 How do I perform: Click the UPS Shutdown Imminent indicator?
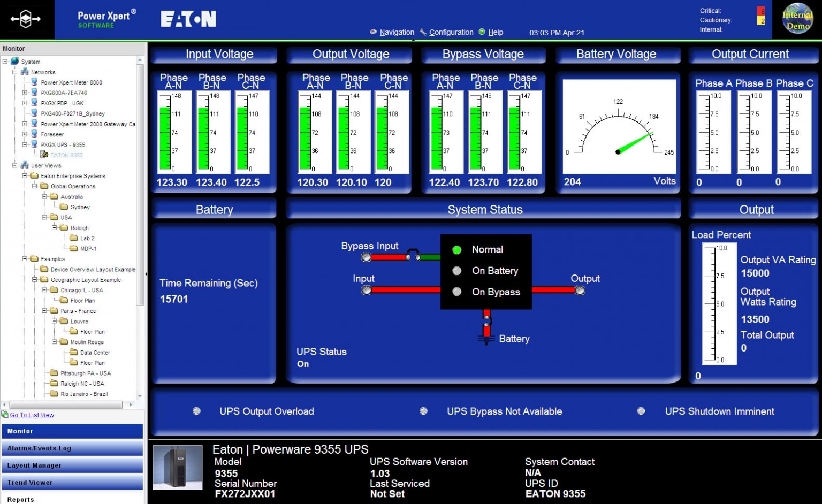tap(641, 411)
